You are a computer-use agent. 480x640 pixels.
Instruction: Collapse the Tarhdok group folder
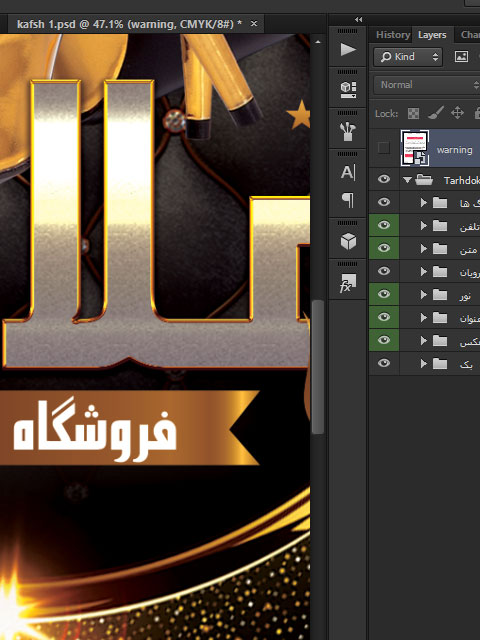click(407, 180)
